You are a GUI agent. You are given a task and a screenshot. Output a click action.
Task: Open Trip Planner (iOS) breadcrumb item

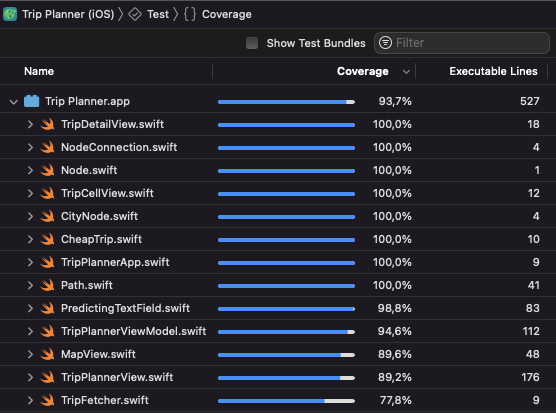[x=68, y=14]
